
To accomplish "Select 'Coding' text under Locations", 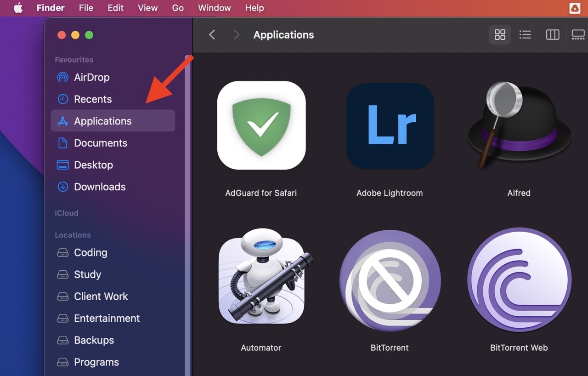I will pyautogui.click(x=90, y=253).
